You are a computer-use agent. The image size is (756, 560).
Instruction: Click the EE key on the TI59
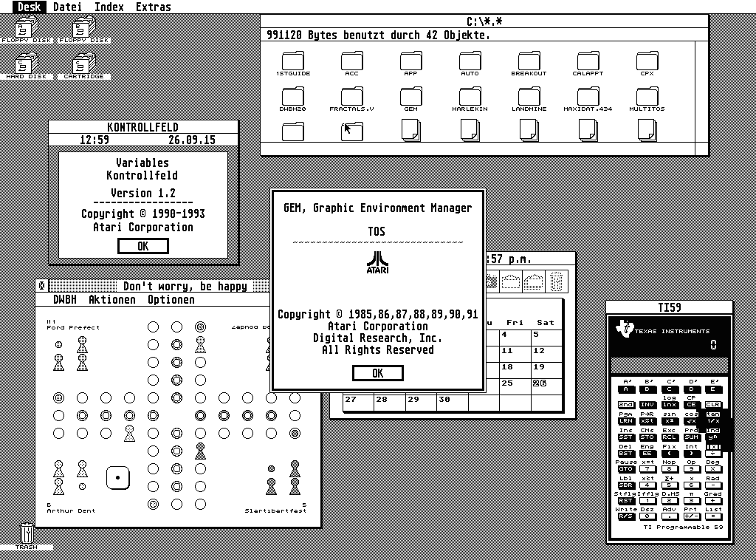click(647, 454)
